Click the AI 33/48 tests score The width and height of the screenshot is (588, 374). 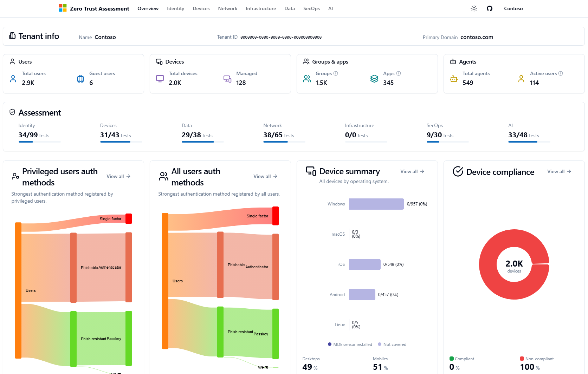(523, 135)
